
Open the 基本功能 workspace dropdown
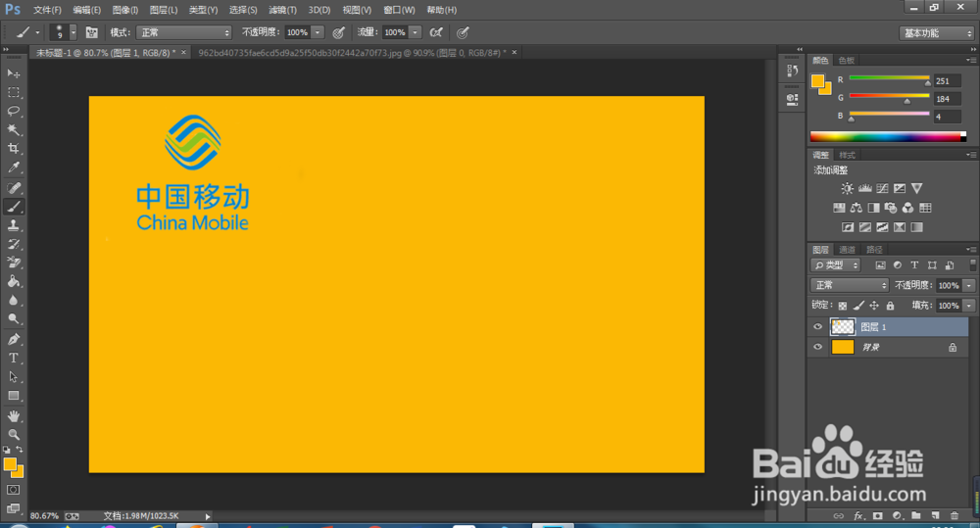coord(936,33)
